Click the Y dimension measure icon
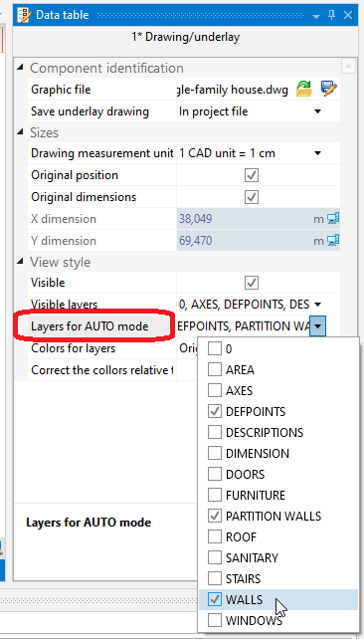The height and width of the screenshot is (639, 364). 333,241
